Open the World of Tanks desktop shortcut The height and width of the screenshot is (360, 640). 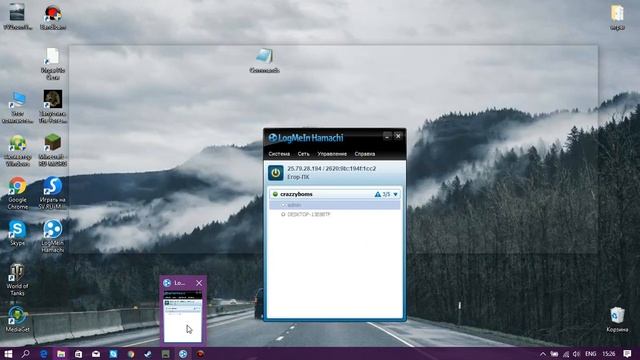click(x=17, y=280)
